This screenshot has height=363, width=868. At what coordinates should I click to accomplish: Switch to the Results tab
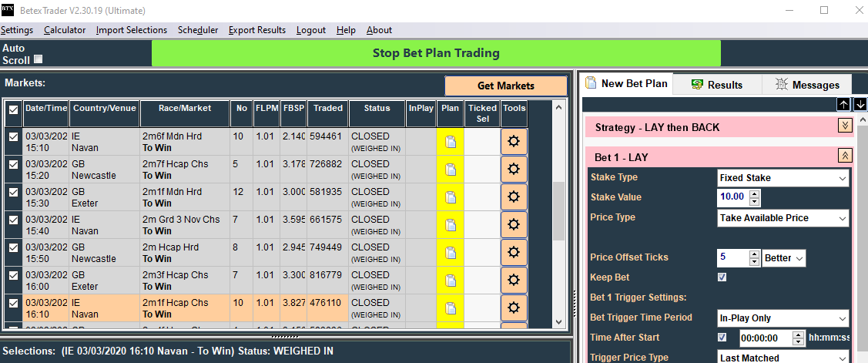point(717,85)
